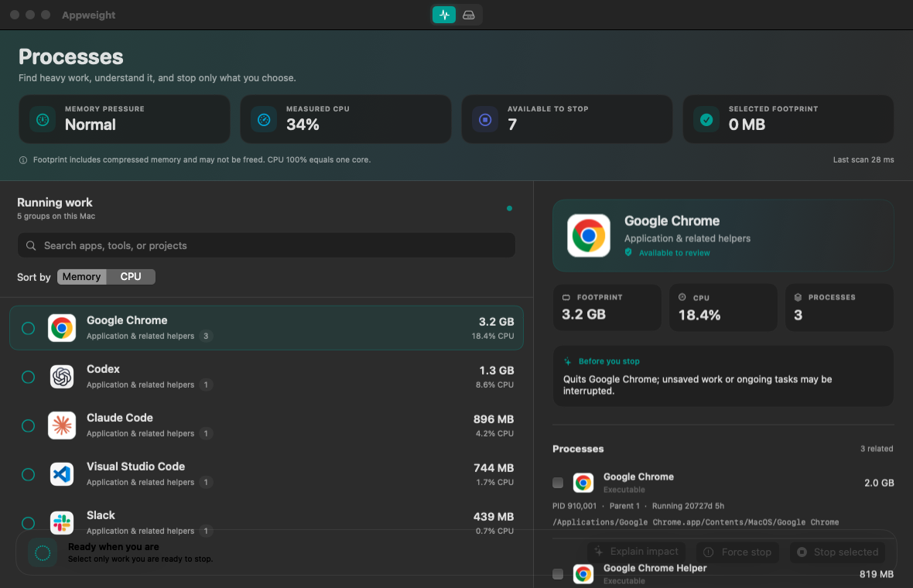The width and height of the screenshot is (913, 588).
Task: Click Available to review link
Action: [674, 253]
